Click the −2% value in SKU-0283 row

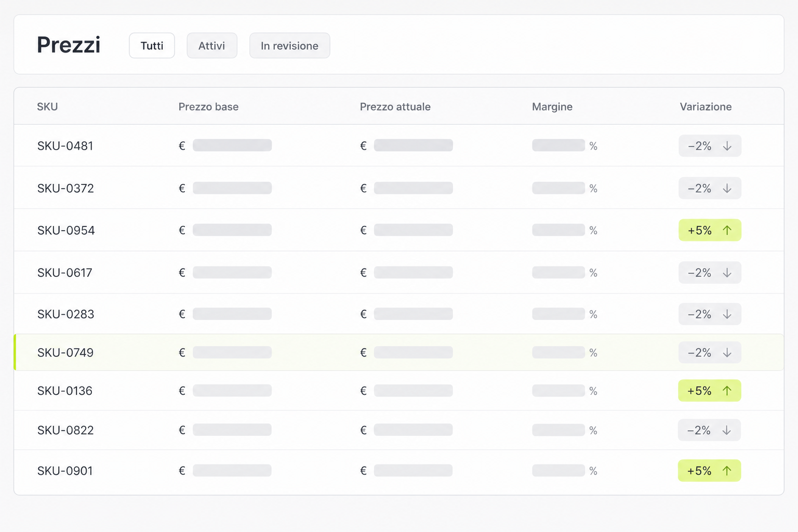point(699,314)
